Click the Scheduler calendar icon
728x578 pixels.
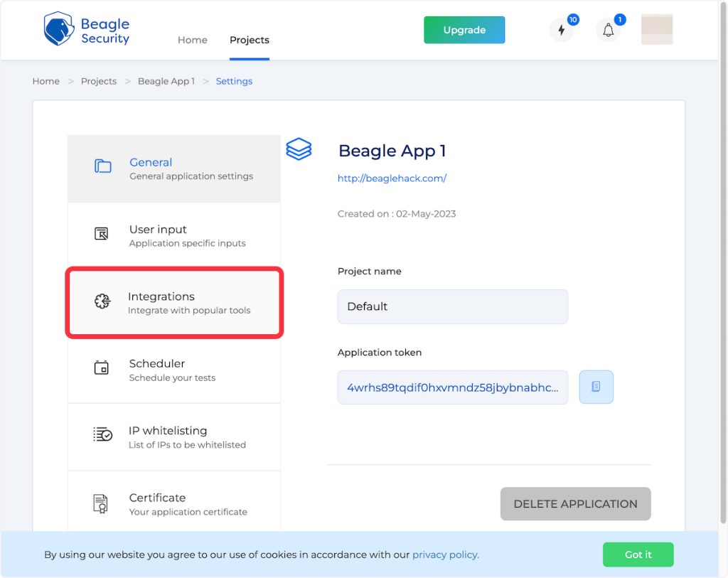point(102,368)
